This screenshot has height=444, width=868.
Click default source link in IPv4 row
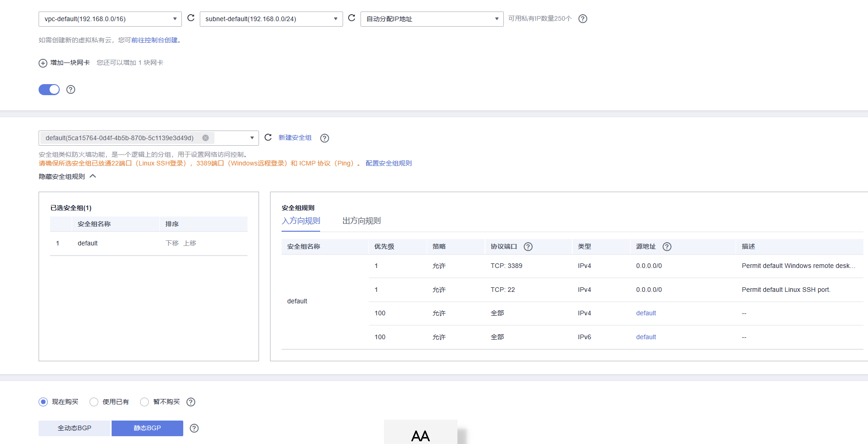click(x=646, y=313)
